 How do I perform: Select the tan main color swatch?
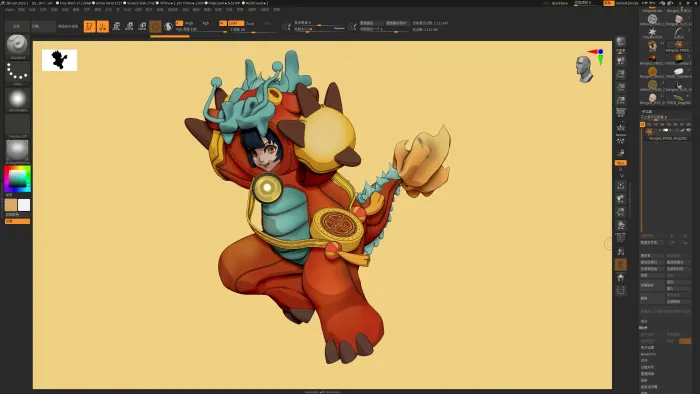tap(11, 205)
